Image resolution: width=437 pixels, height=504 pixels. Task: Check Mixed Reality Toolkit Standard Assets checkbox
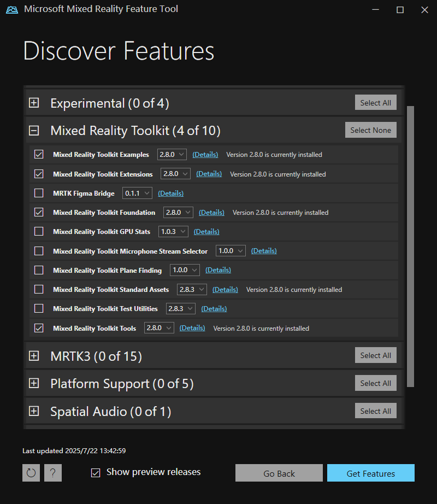(x=39, y=289)
